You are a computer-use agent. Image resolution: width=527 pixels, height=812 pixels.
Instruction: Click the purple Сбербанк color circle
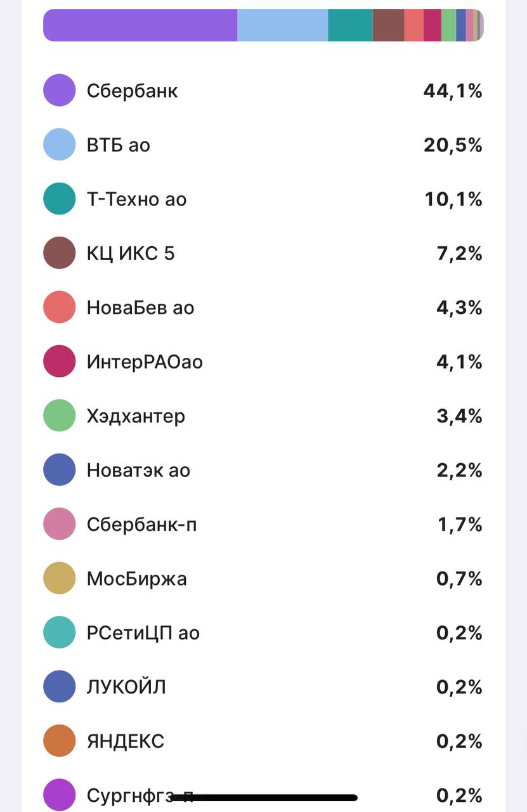60,91
